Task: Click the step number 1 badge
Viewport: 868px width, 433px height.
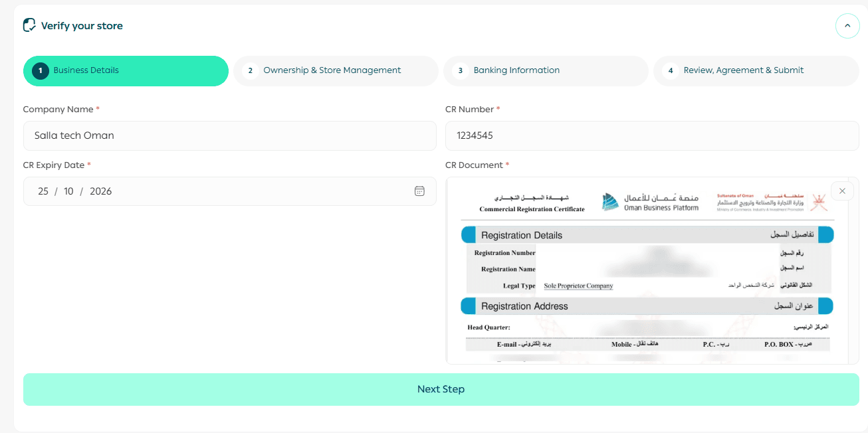Action: (41, 71)
